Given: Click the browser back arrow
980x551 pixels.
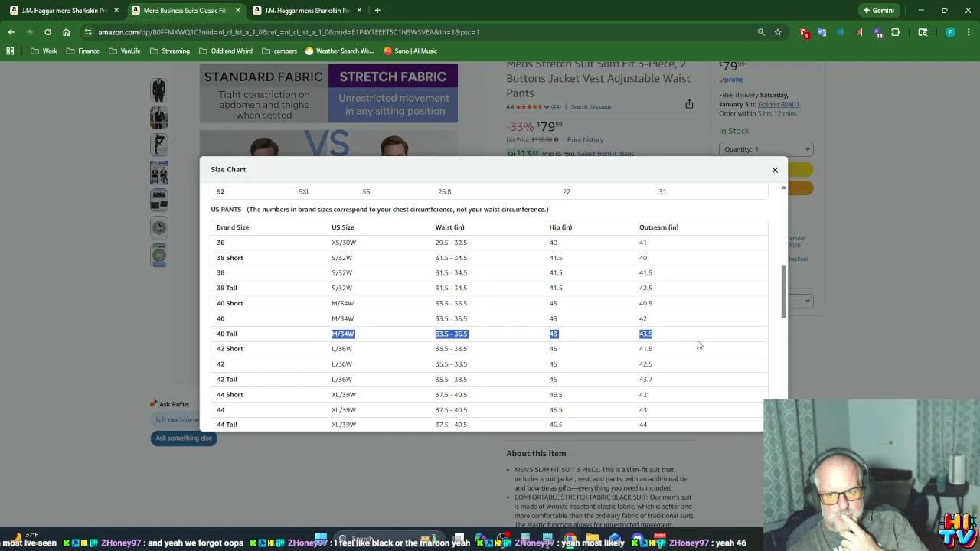Looking at the screenshot, I should [11, 32].
